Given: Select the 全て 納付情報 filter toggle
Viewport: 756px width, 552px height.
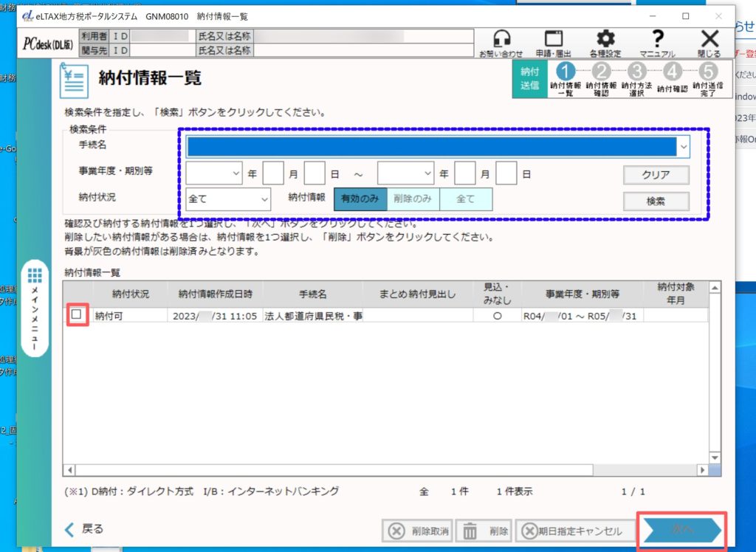Looking at the screenshot, I should (x=465, y=199).
